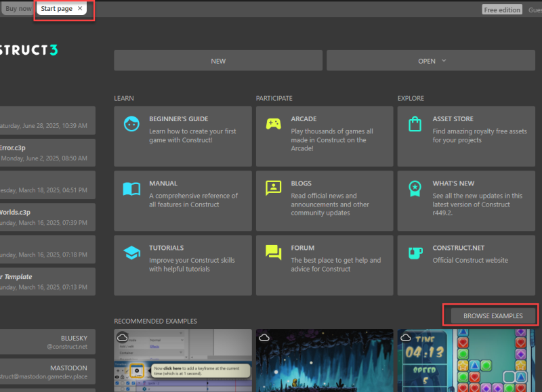Click the Manual open book icon
The height and width of the screenshot is (392, 542).
(131, 189)
